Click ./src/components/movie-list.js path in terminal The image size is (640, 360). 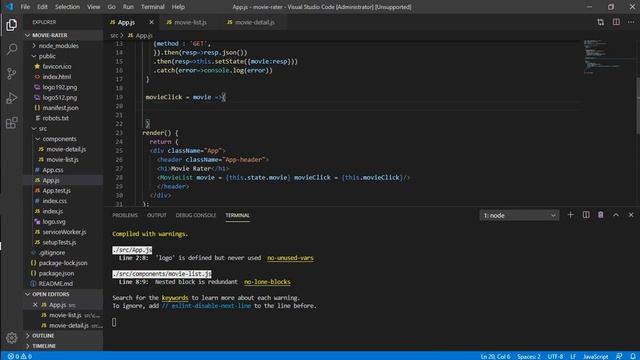click(x=162, y=273)
